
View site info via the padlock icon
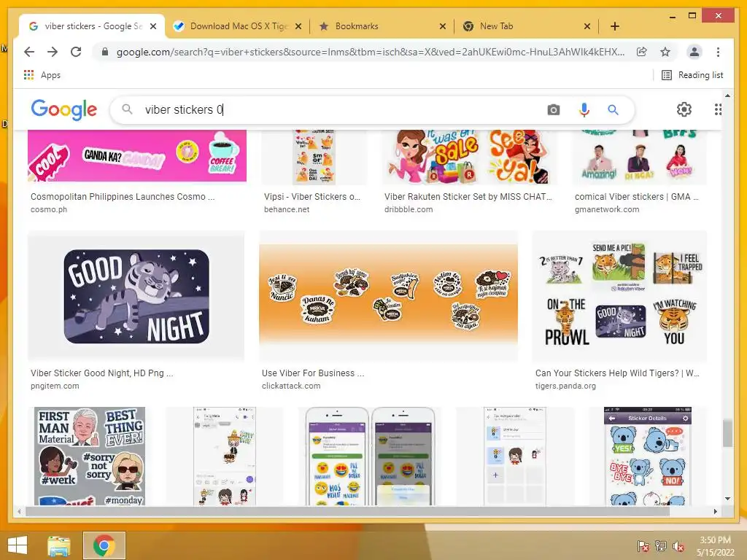(x=105, y=52)
